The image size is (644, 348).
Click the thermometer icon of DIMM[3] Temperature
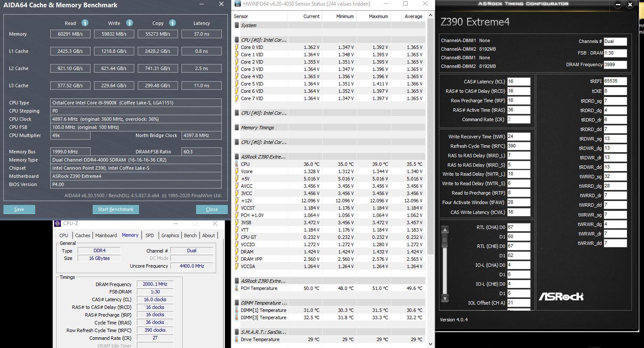[x=236, y=317]
